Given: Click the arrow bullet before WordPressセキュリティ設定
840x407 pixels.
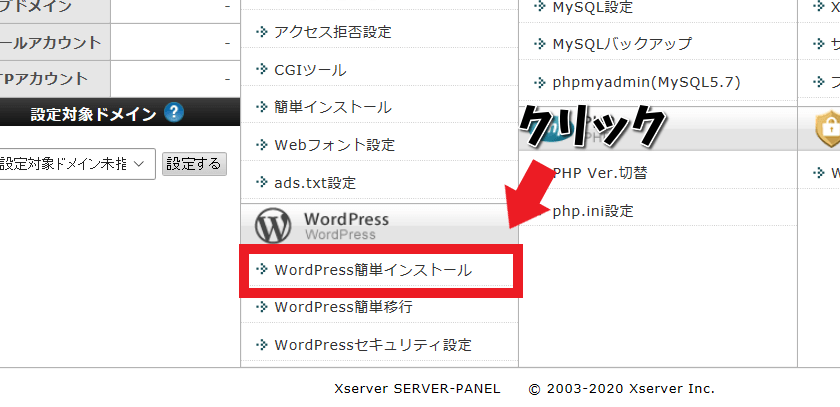Looking at the screenshot, I should pyautogui.click(x=261, y=344).
